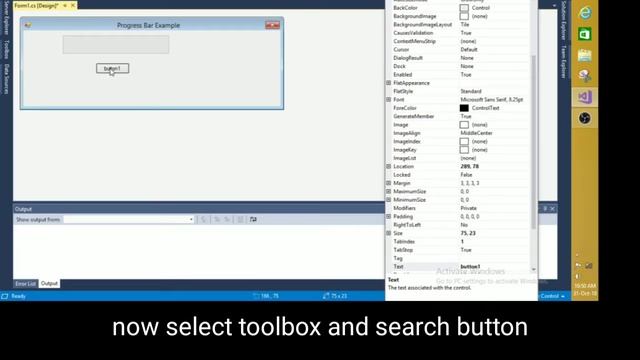The height and width of the screenshot is (360, 640).
Task: Open the Solution Explorer side tab
Action: tap(564, 20)
